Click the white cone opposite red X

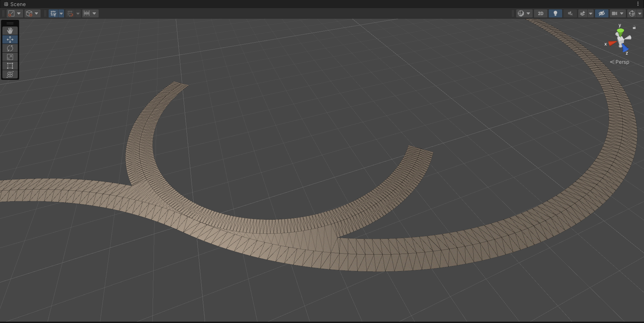(x=628, y=38)
